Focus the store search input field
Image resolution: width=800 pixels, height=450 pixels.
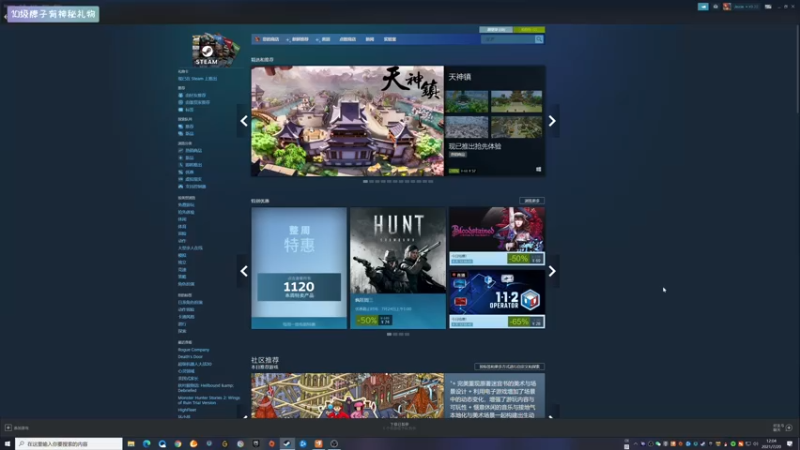(x=508, y=39)
